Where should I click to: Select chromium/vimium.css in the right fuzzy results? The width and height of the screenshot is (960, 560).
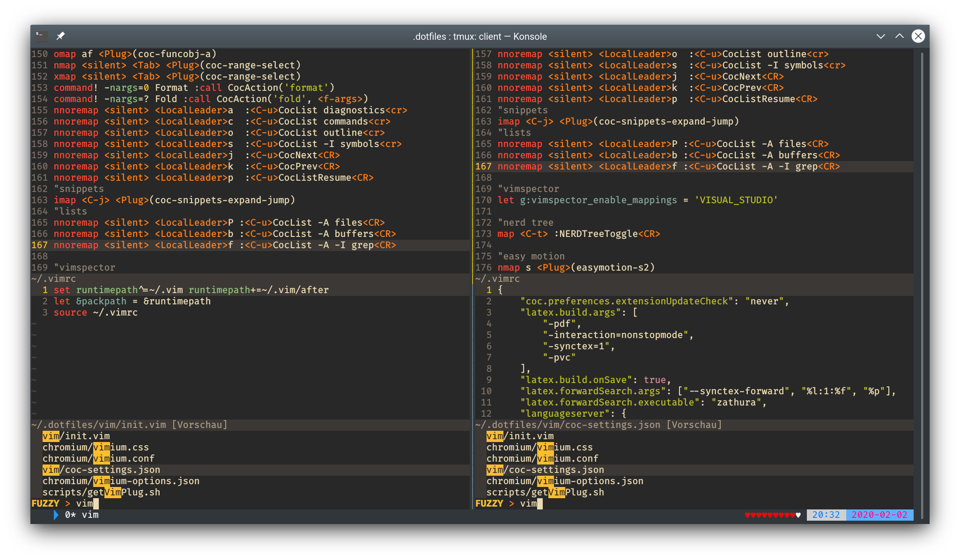click(x=539, y=447)
